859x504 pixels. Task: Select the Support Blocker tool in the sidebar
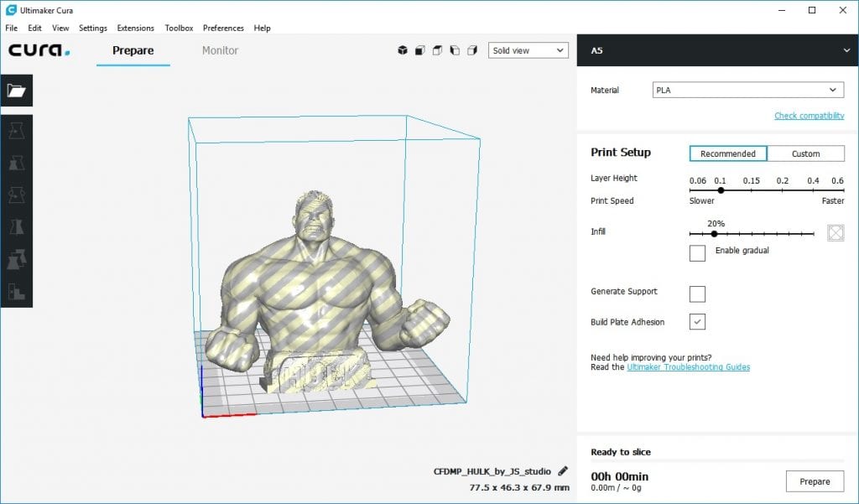pyautogui.click(x=17, y=291)
